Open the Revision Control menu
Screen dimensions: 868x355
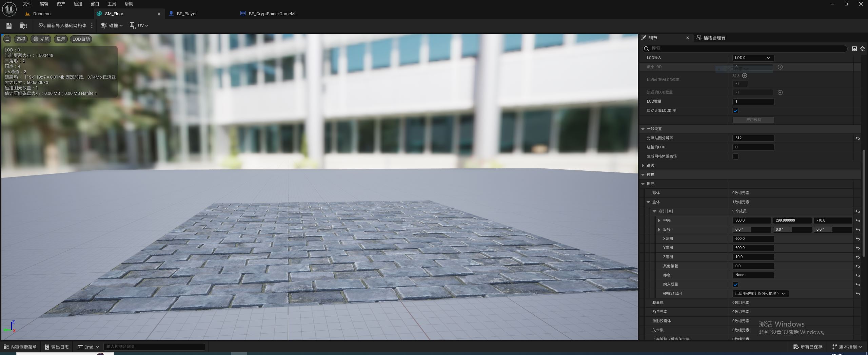coord(847,347)
